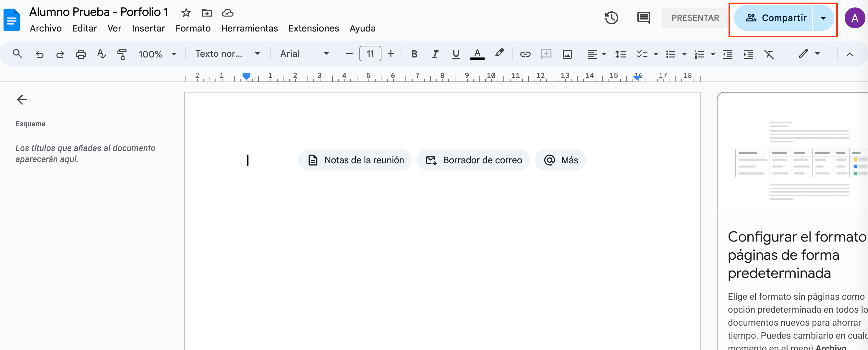Open the Insertar menu
The width and height of the screenshot is (868, 350).
pos(148,28)
